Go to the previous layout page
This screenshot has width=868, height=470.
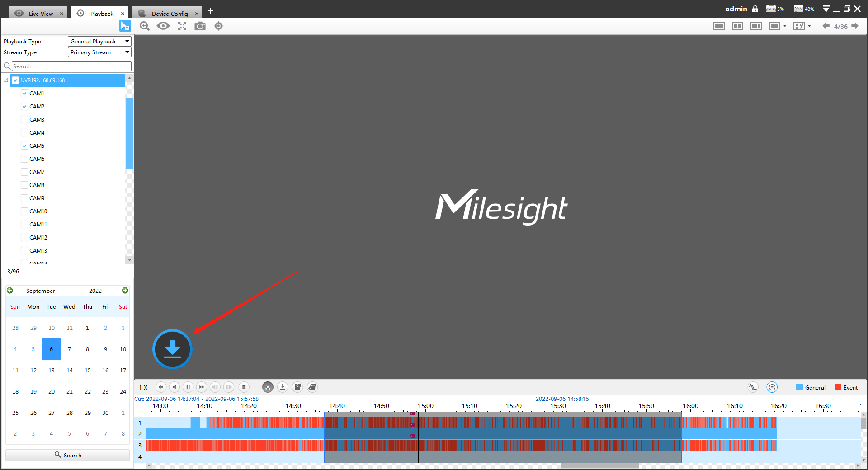pyautogui.click(x=826, y=26)
